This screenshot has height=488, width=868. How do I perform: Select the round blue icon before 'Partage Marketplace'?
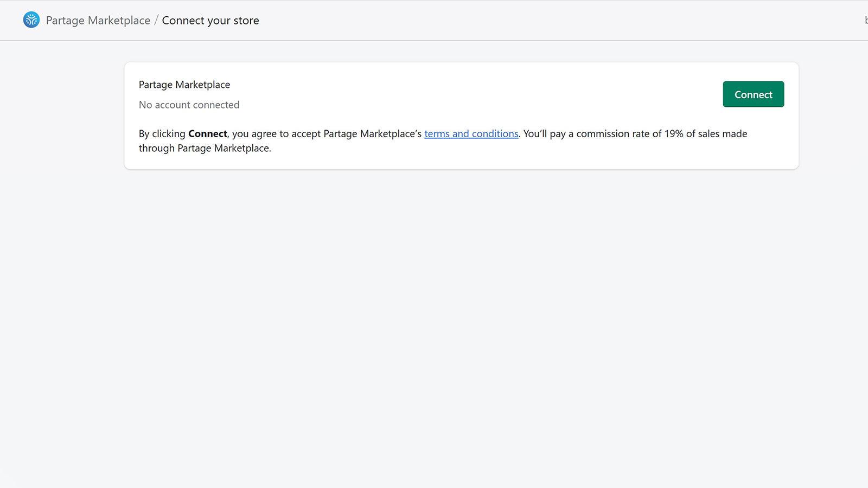[x=31, y=20]
